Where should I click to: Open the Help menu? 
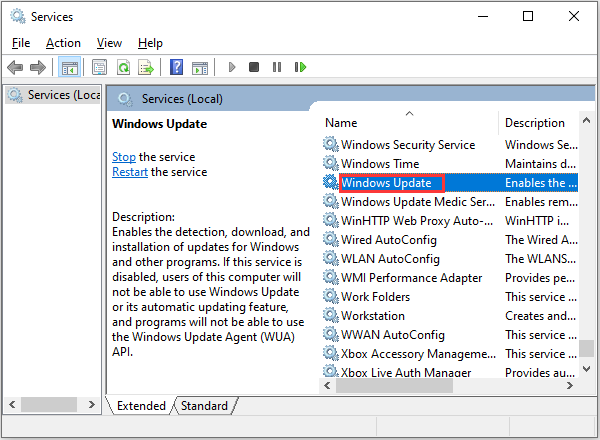point(150,43)
